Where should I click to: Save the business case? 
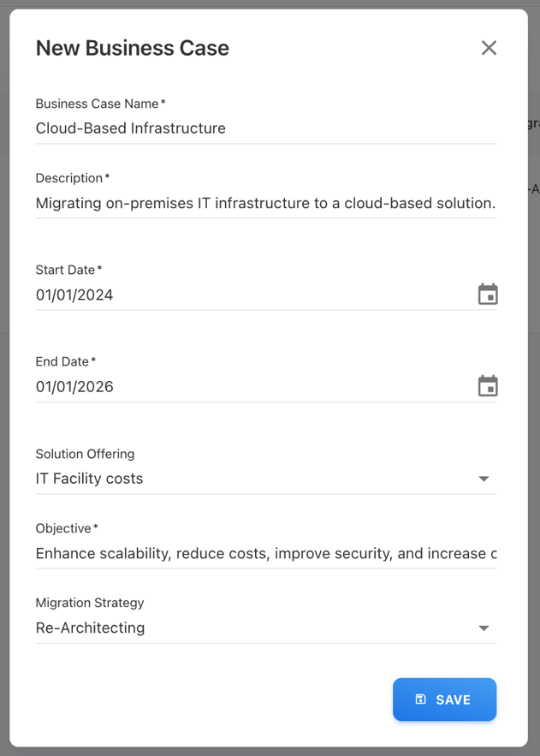tap(444, 699)
